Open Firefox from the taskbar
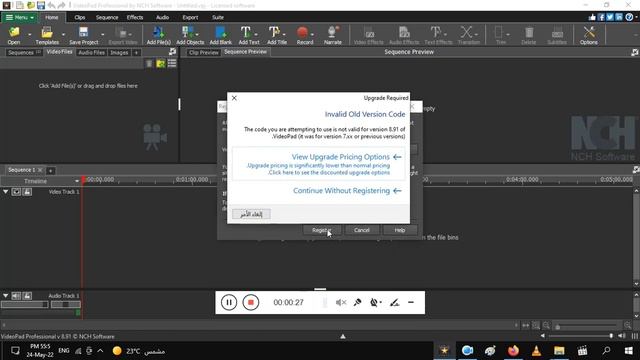Viewport: 640px width, 360px height. click(513, 351)
